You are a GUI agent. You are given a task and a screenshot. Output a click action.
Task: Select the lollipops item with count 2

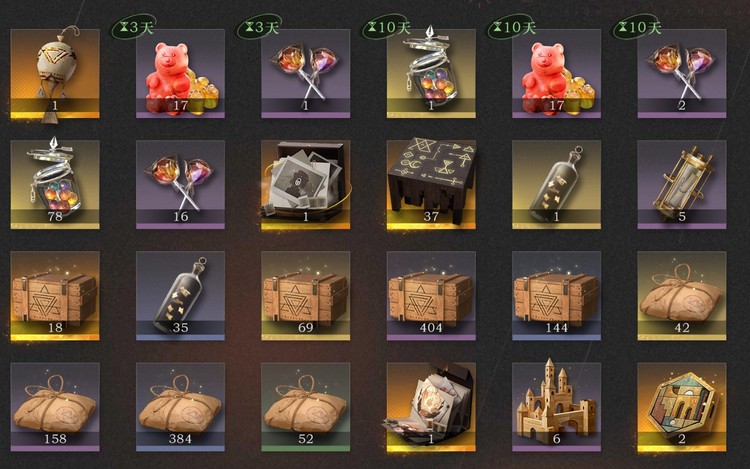click(682, 73)
